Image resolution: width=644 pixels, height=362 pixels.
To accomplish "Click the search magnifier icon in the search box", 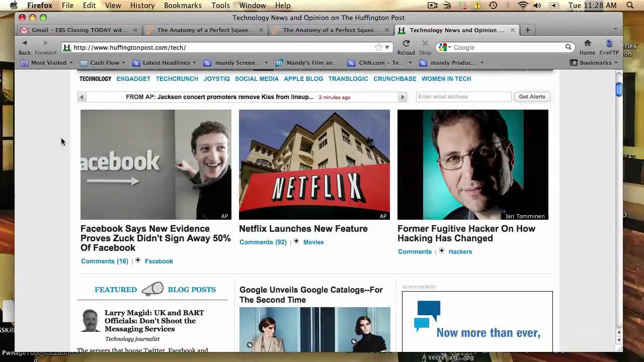I will coord(569,47).
